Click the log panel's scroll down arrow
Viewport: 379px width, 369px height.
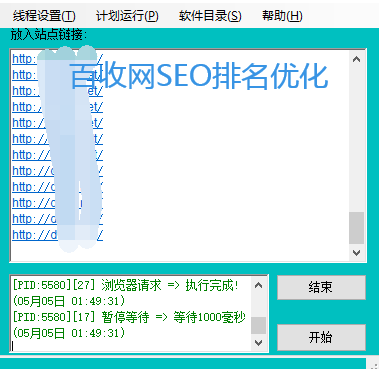click(258, 342)
